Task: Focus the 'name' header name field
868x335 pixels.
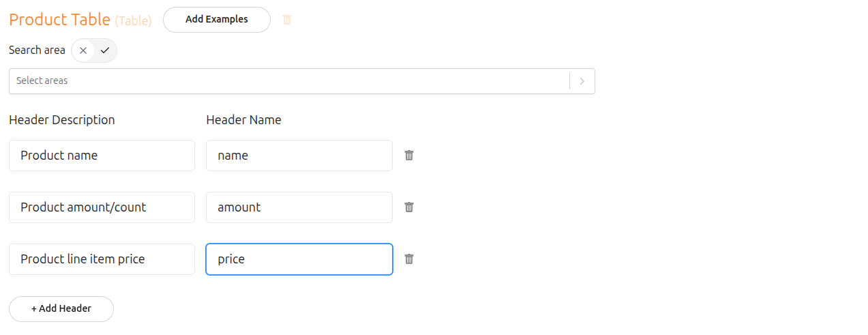Action: click(299, 156)
